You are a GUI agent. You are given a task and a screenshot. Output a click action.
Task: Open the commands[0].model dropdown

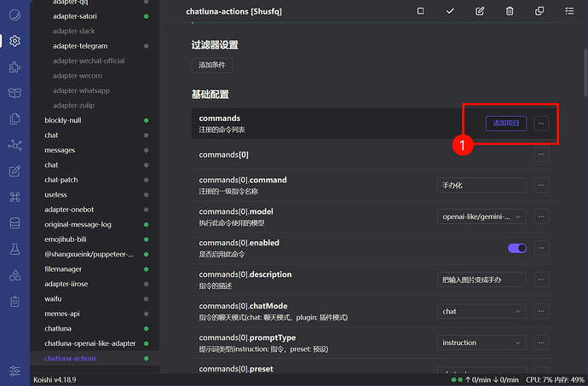coord(481,216)
